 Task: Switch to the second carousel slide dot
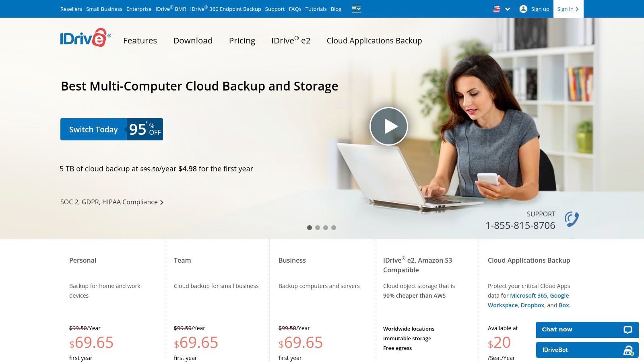[x=318, y=228]
